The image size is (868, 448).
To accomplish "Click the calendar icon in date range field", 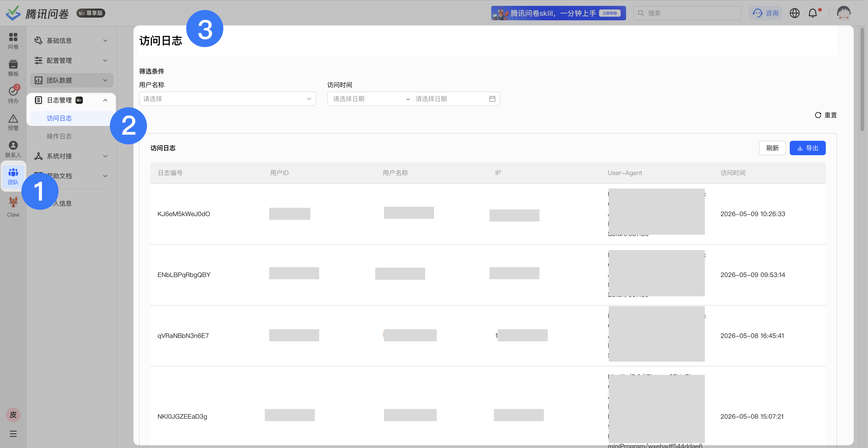I will [492, 99].
